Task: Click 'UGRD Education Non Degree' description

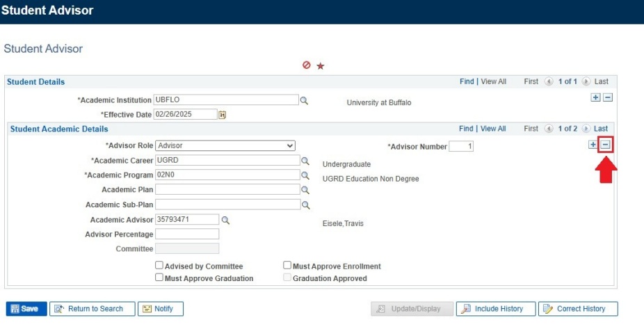Action: [x=371, y=179]
